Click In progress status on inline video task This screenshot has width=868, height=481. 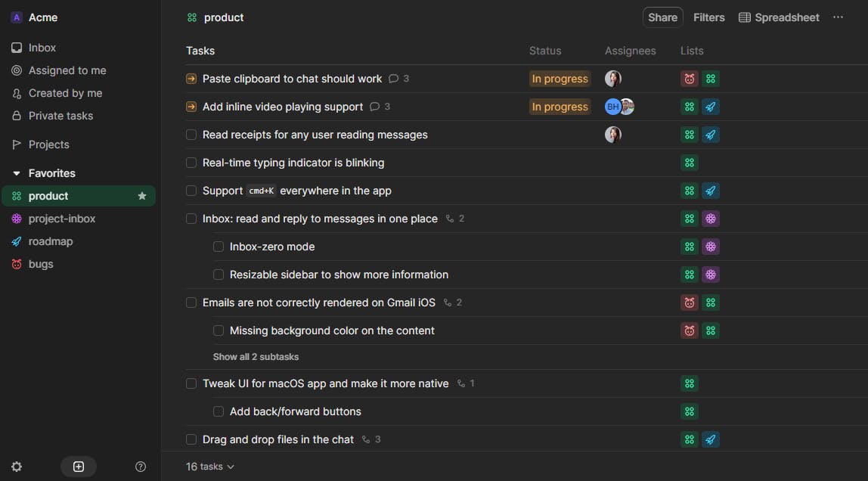pyautogui.click(x=560, y=107)
